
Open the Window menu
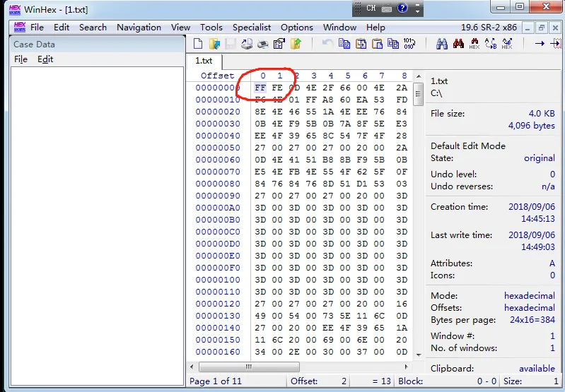pyautogui.click(x=340, y=28)
